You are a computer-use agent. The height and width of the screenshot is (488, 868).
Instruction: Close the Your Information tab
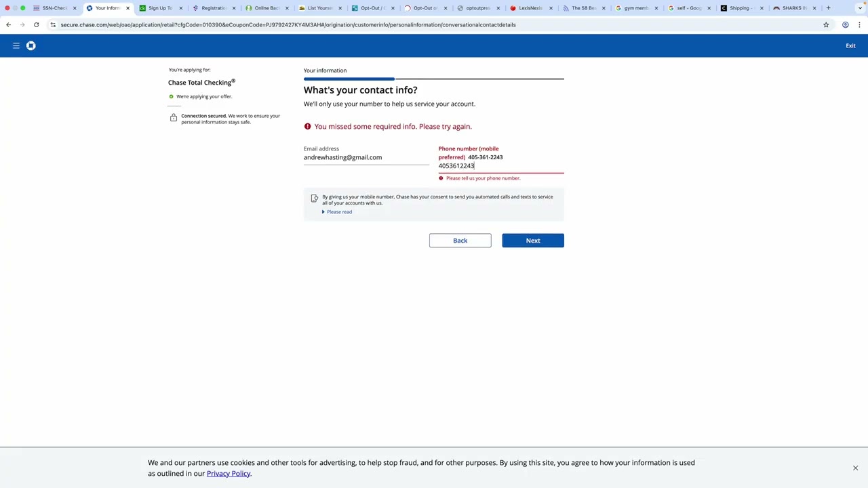(x=127, y=8)
